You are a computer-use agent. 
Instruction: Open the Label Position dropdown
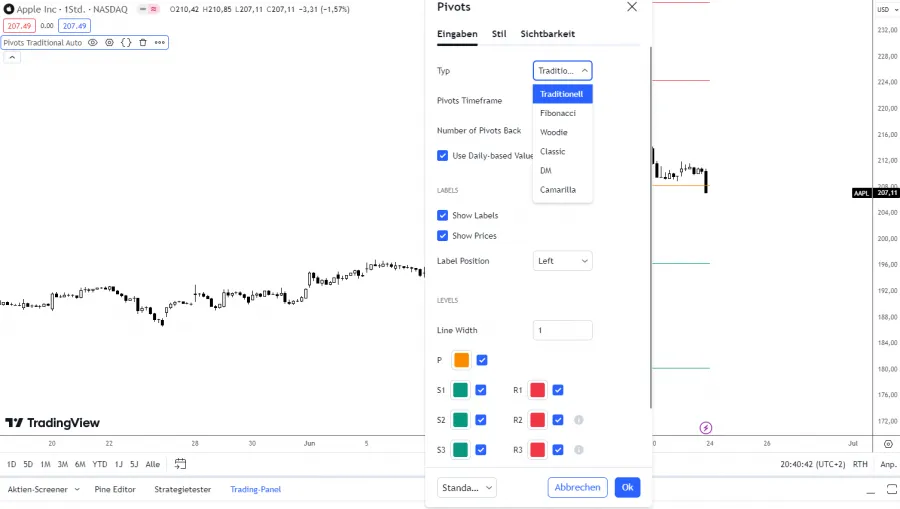(x=563, y=261)
